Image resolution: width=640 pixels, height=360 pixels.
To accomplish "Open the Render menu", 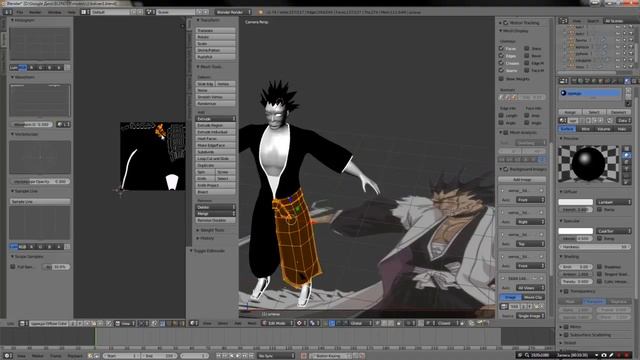I will click(x=35, y=12).
